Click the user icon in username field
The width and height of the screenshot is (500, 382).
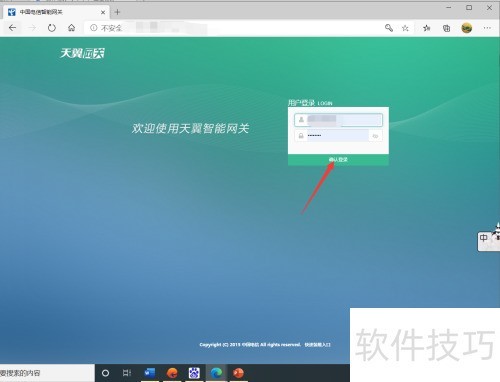[x=301, y=120]
